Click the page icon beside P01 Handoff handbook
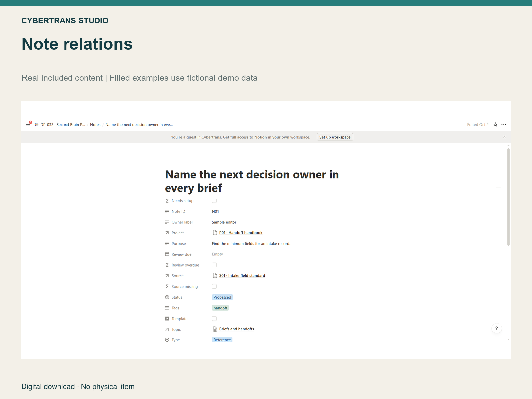Screen dimensions: 532x399 click(215, 233)
